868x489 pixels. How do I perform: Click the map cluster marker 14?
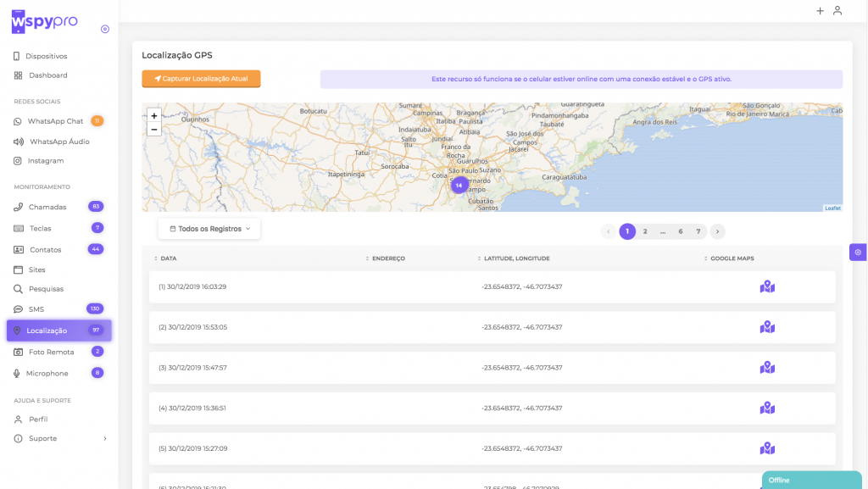pos(459,186)
